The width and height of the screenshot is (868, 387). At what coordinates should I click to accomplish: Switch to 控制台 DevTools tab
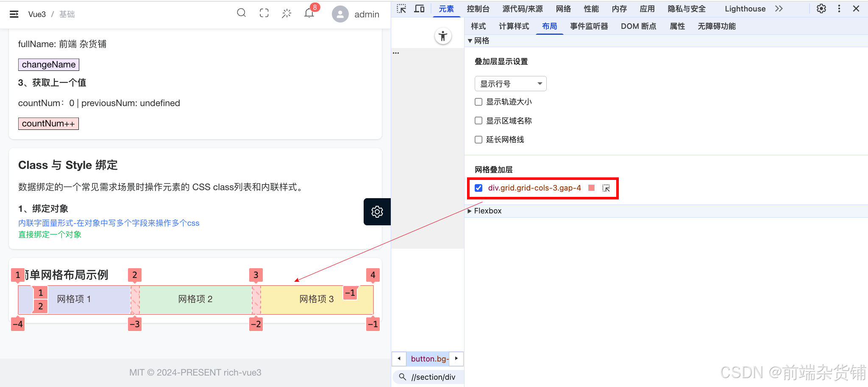(478, 9)
